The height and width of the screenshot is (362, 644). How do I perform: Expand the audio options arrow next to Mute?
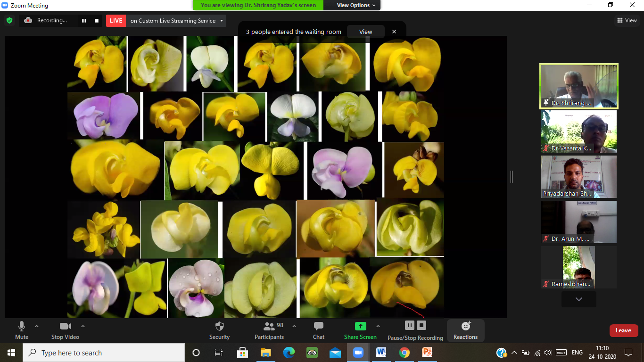[x=37, y=326]
